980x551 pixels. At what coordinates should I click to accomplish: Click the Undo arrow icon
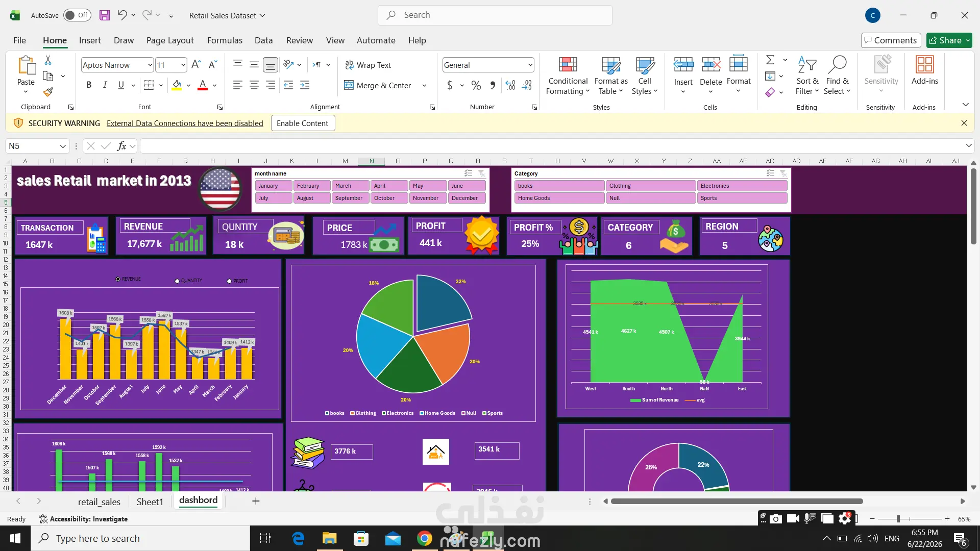click(122, 15)
